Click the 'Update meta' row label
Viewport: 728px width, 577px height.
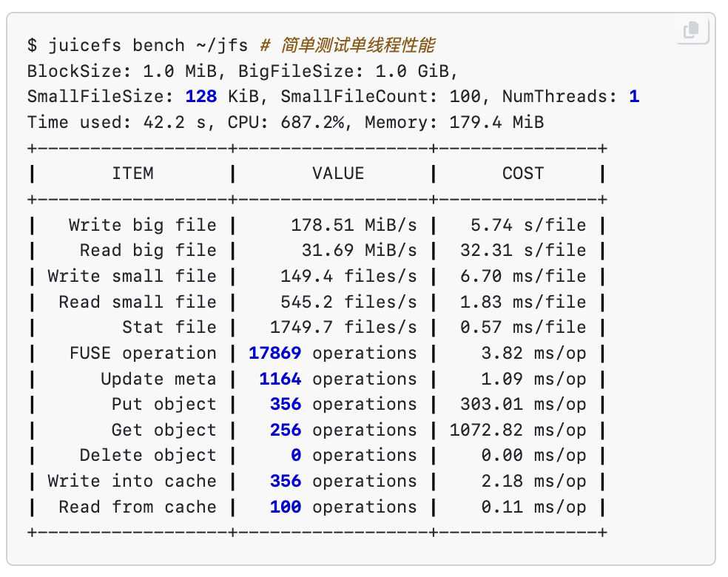[158, 379]
